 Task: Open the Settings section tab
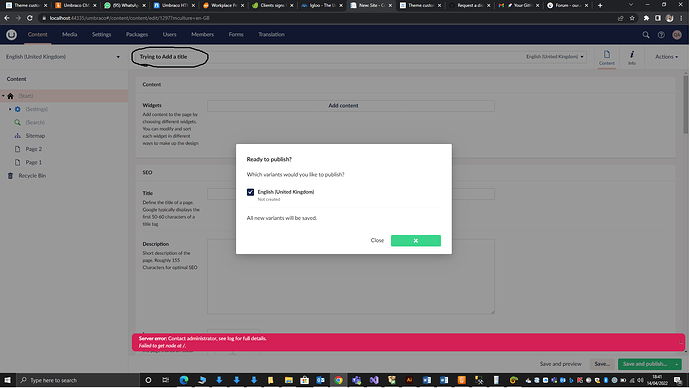click(x=101, y=34)
